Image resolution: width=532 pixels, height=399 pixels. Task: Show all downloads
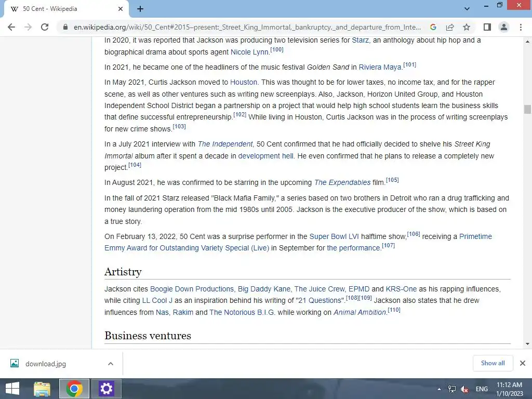(493, 363)
